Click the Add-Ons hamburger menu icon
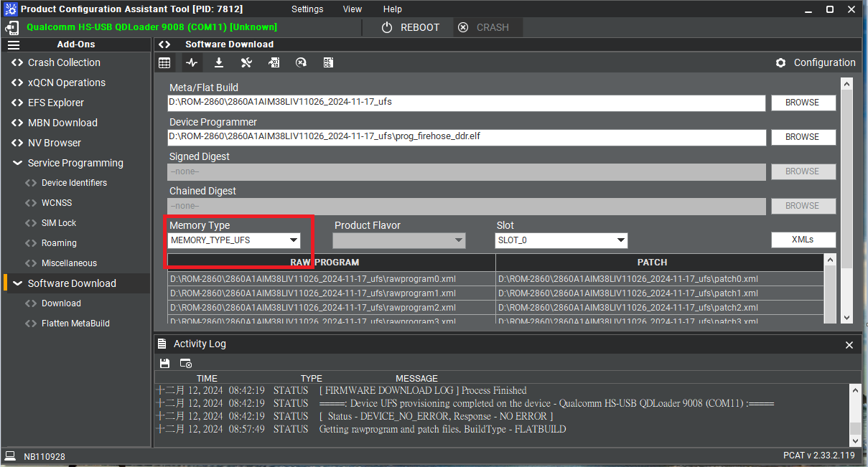Image resolution: width=868 pixels, height=467 pixels. [14, 44]
